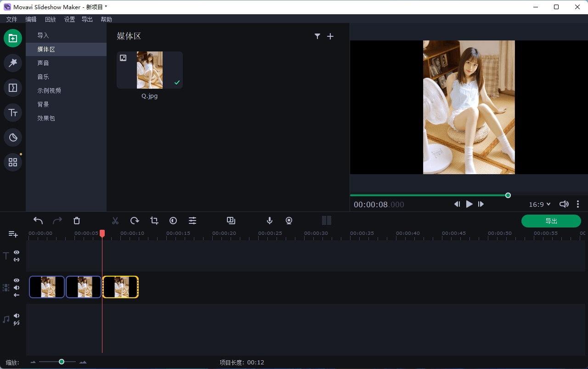Open the 导出 menu in menu bar
The image size is (588, 369).
point(87,19)
